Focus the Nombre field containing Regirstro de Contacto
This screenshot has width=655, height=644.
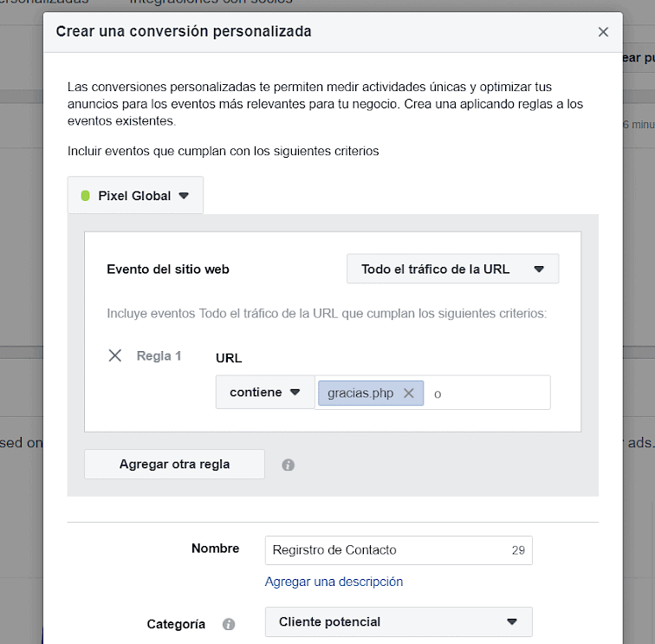(399, 550)
